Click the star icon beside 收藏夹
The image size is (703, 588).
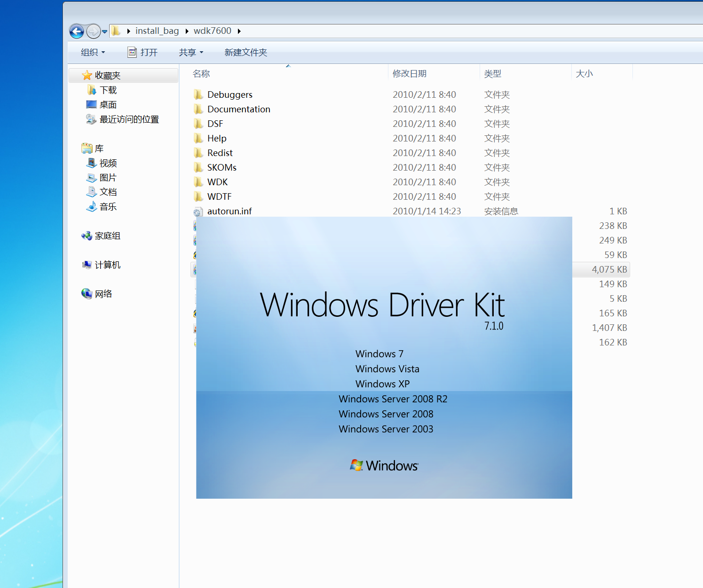click(87, 76)
